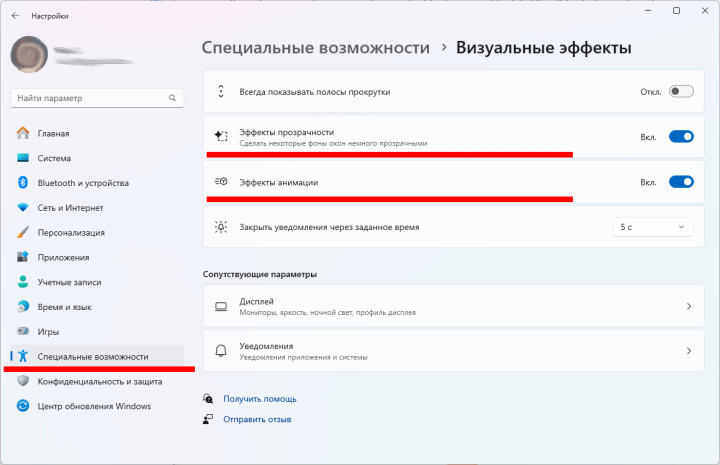This screenshot has height=465, width=720.
Task: Click the Персонализация paintbrush icon
Action: click(x=23, y=232)
